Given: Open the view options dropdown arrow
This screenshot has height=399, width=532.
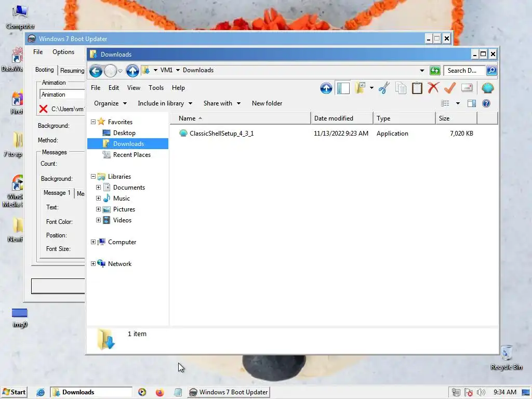Looking at the screenshot, I should coord(458,103).
